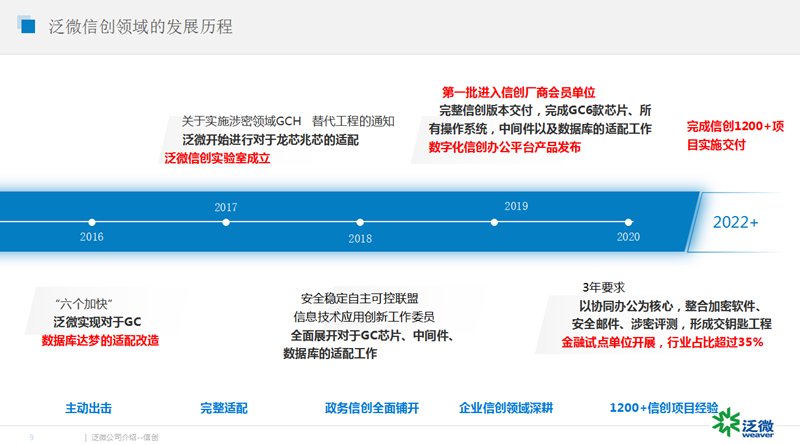Click red text 目实施交付
This screenshot has width=800, height=445.
pos(716,145)
